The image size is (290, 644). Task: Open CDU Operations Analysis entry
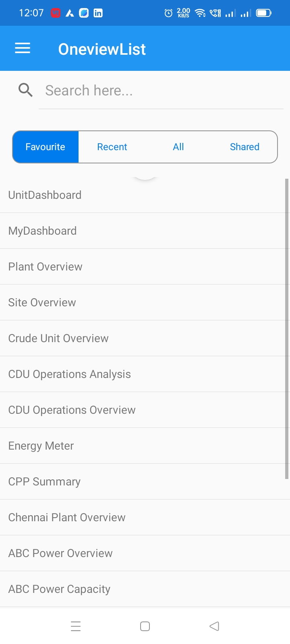point(145,374)
